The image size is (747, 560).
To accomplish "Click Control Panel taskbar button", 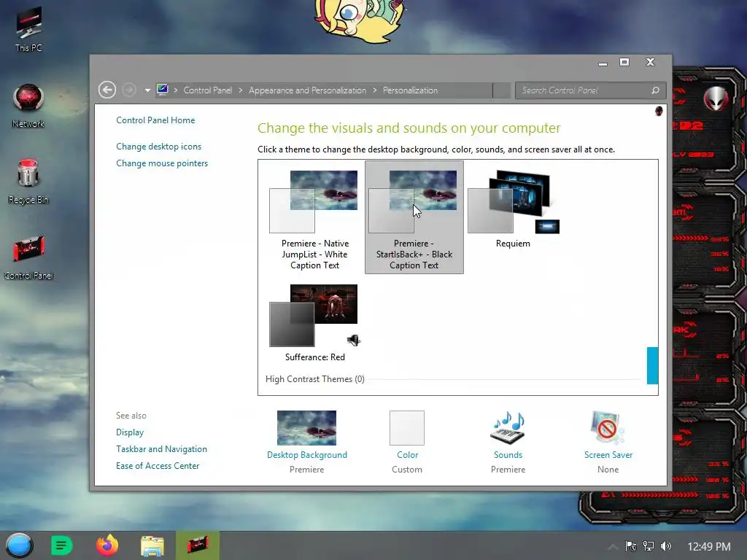I will (197, 545).
